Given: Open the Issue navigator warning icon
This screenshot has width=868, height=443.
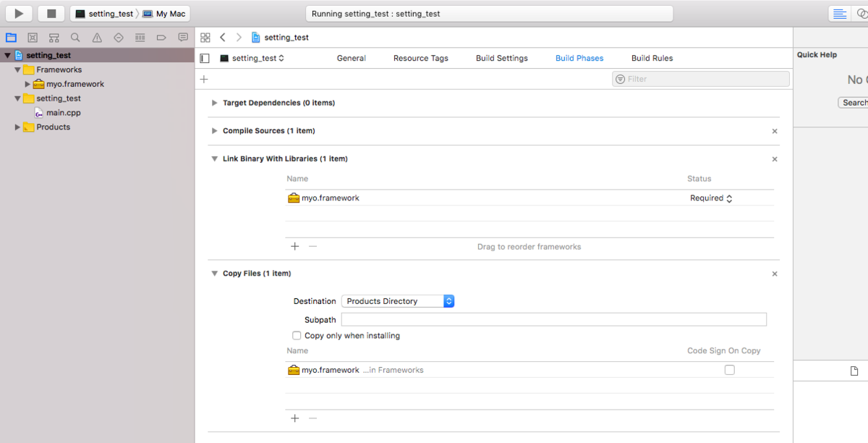Looking at the screenshot, I should (97, 38).
